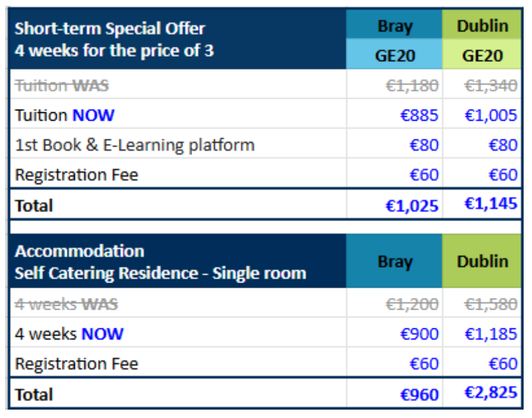Select the €1,005 Dublin tuition price
The image size is (532, 418).
pyautogui.click(x=491, y=115)
